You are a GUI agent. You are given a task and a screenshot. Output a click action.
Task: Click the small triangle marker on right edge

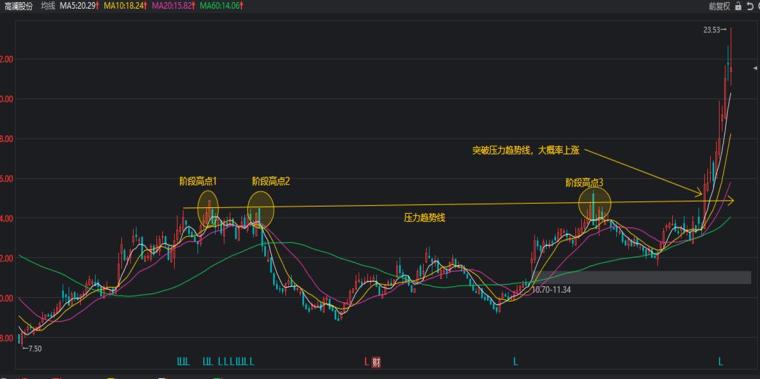[x=754, y=68]
